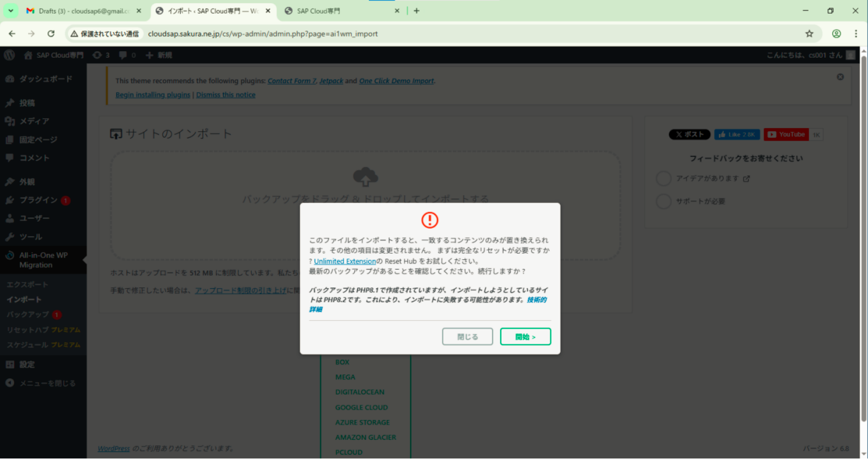Switch to second SAP Cloud専門 browser tab

[343, 11]
